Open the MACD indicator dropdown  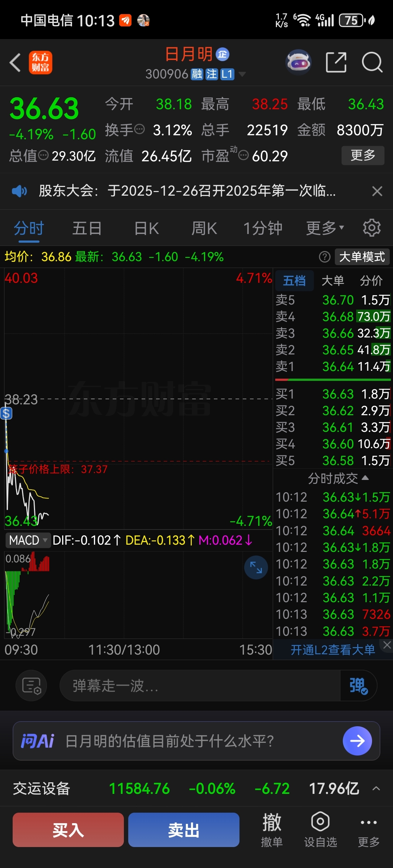28,540
